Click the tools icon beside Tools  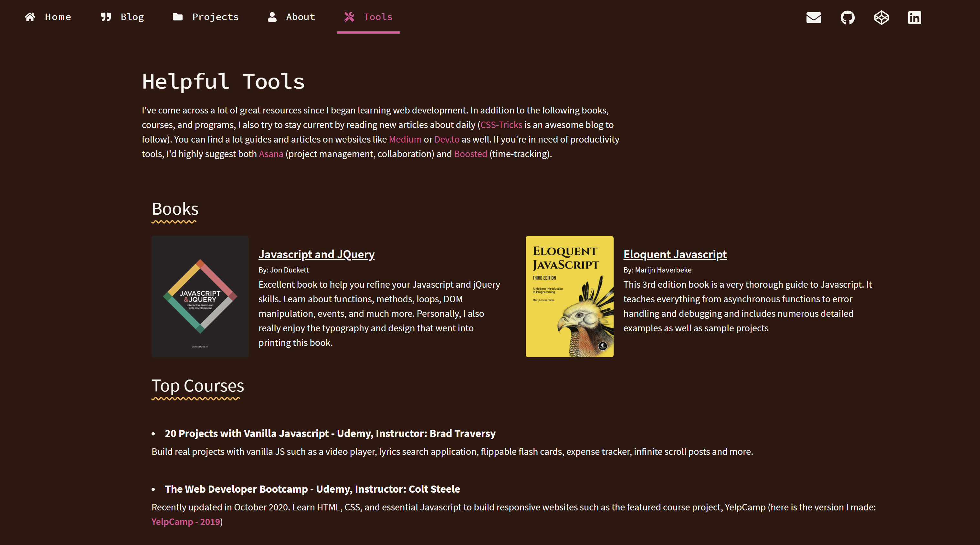(349, 17)
